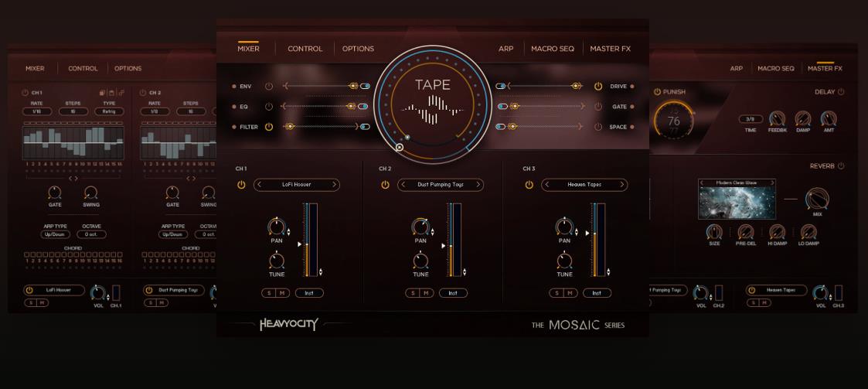Flip the FILTER macro assign switch
Viewport: 868px width, 389px height.
tap(365, 127)
